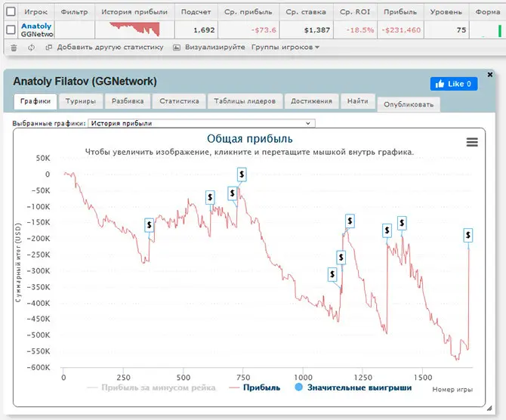
Task: Click the topmost dollar marker near game 750
Action: (x=241, y=174)
